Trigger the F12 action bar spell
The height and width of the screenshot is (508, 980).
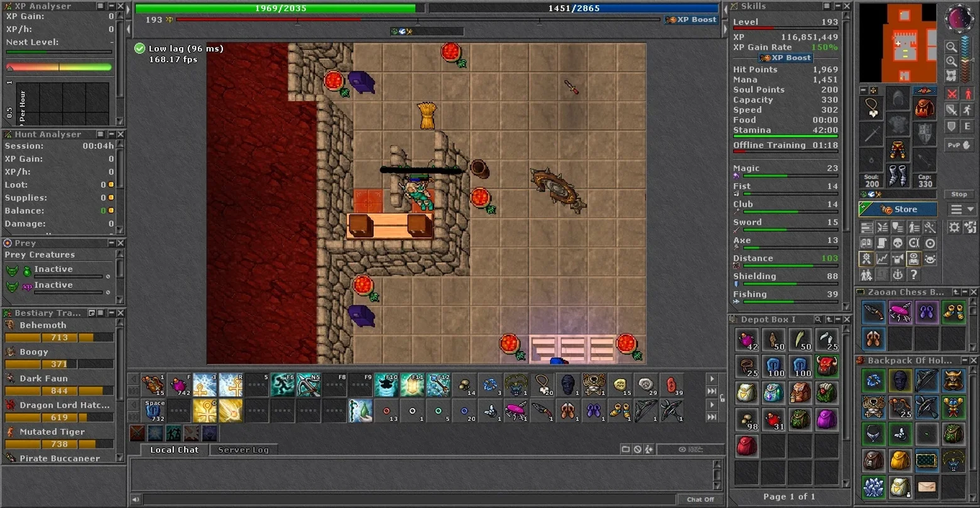(x=438, y=384)
